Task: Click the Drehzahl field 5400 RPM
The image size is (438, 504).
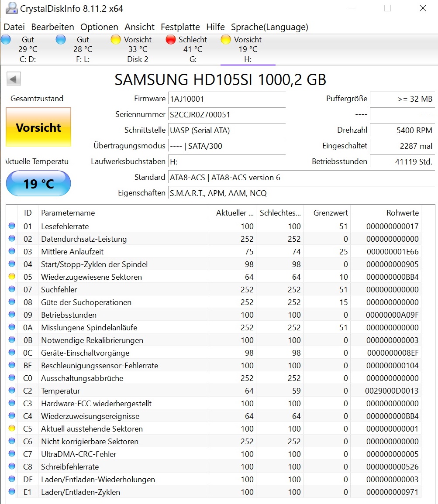Action: coord(402,130)
